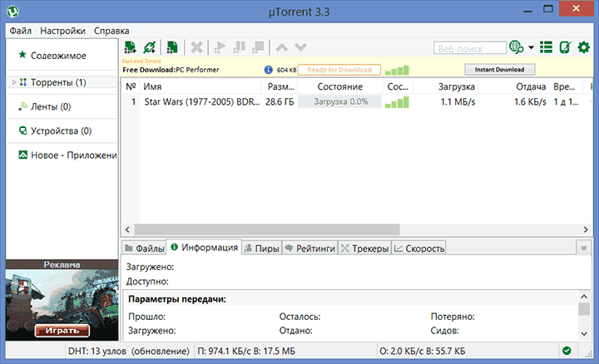This screenshot has height=364, width=599.
Task: Click the 1.1 МБ/s download speed cell
Action: pyautogui.click(x=458, y=102)
